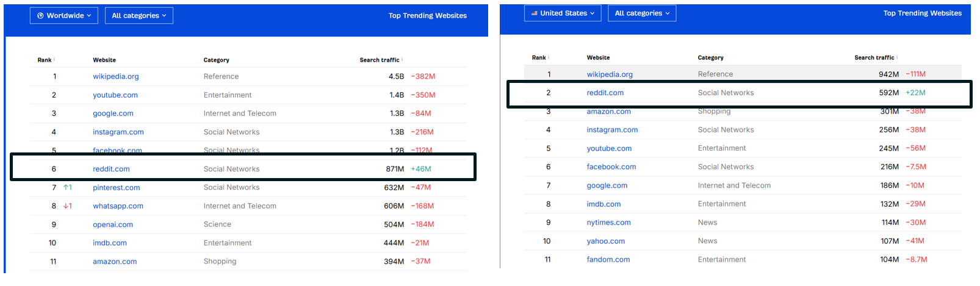This screenshot has width=980, height=286.
Task: Click Top Trending Websites title in United States panel
Action: coord(923,13)
